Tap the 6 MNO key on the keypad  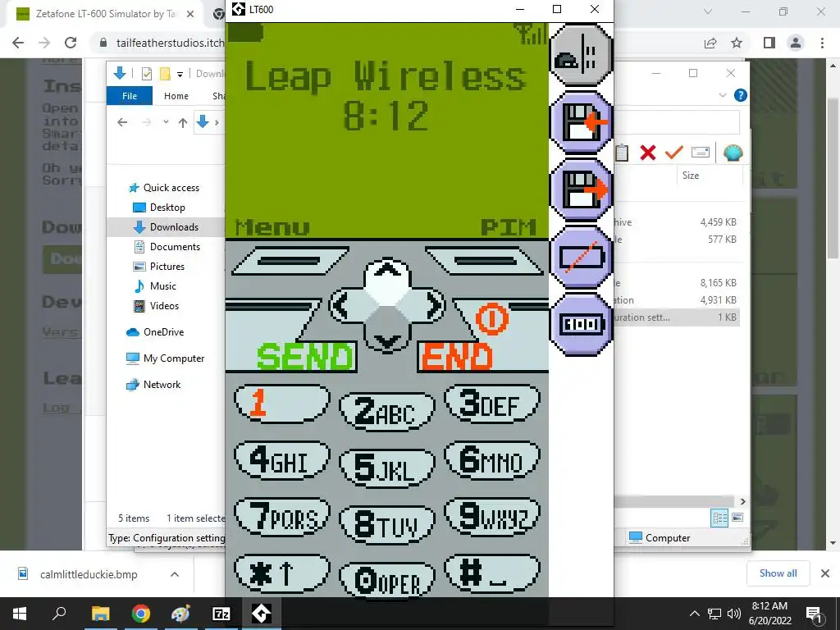tap(492, 460)
